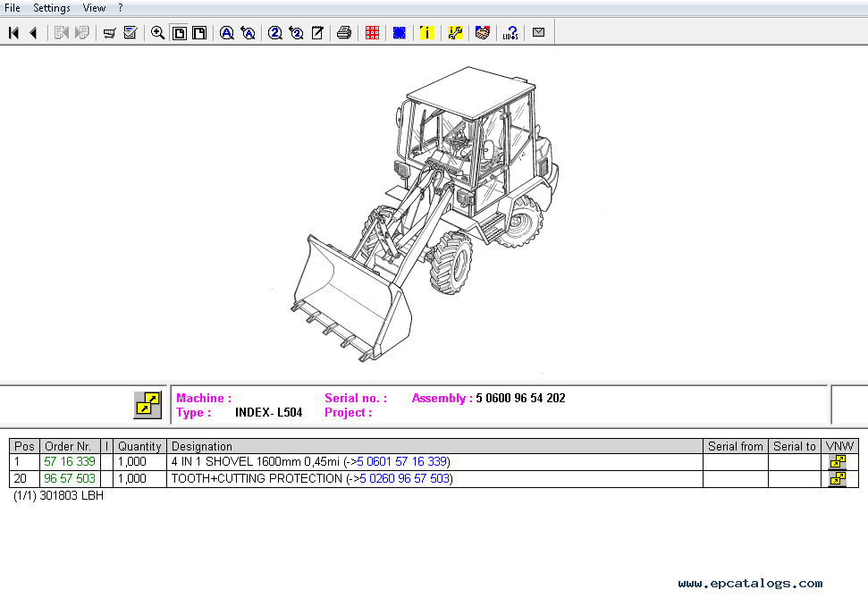Click the VNW column header
868x598 pixels.
(x=839, y=446)
